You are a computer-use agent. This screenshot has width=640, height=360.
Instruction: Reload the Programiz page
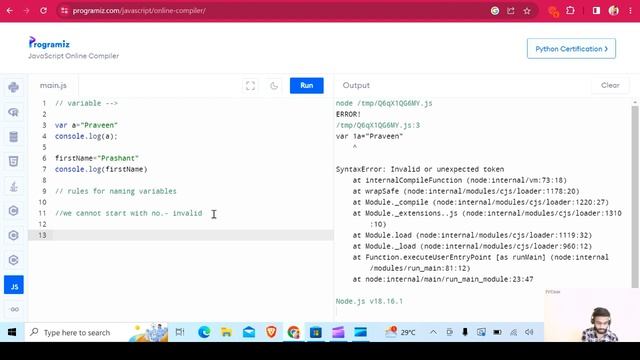[x=43, y=11]
